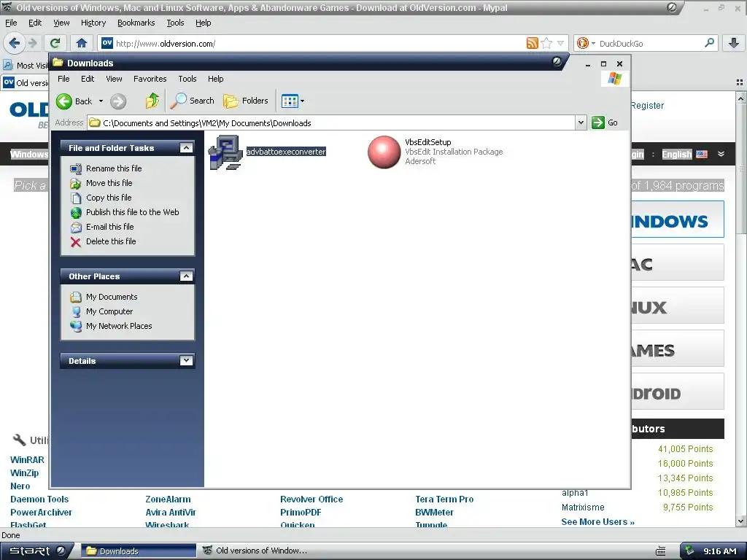Click the RSS feed icon in the Mypal URL bar
Screen dimensions: 747x560
[x=532, y=43]
